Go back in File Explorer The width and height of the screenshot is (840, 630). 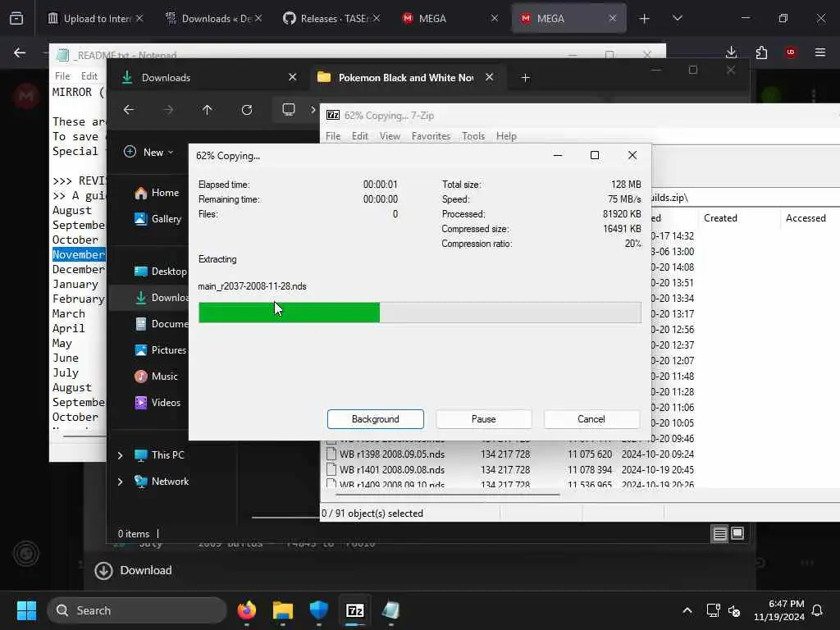(x=129, y=110)
